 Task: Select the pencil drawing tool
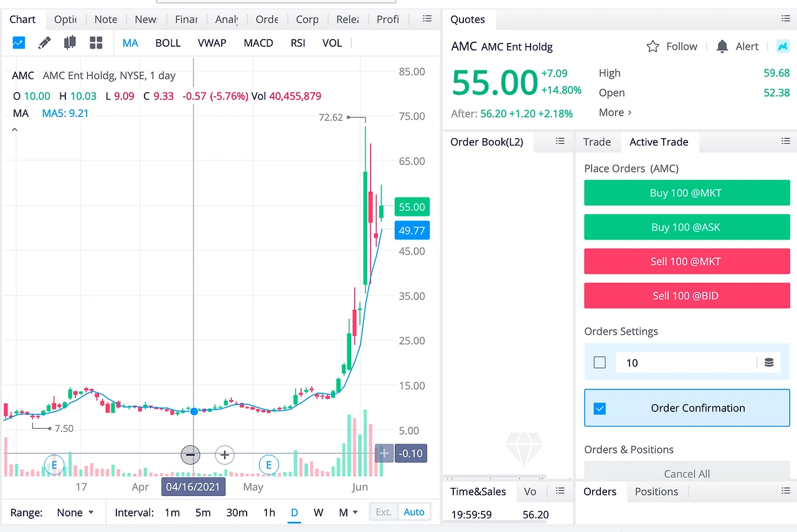coord(44,43)
